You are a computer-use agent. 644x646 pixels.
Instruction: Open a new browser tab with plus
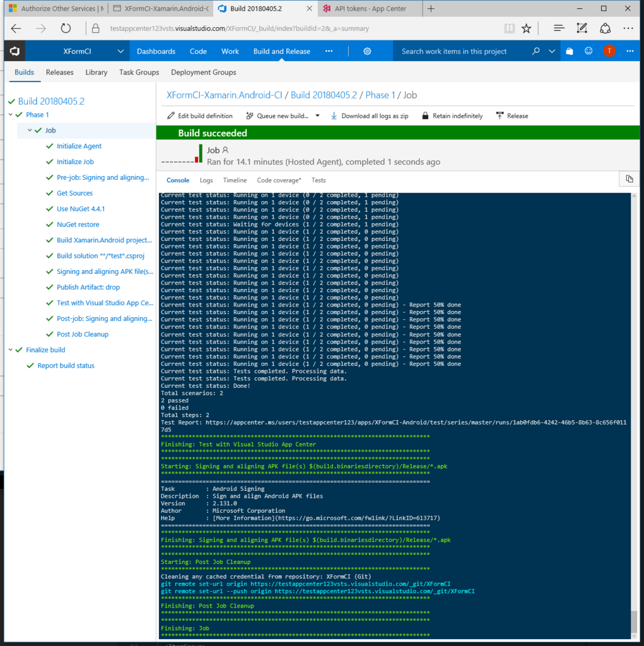point(431,8)
